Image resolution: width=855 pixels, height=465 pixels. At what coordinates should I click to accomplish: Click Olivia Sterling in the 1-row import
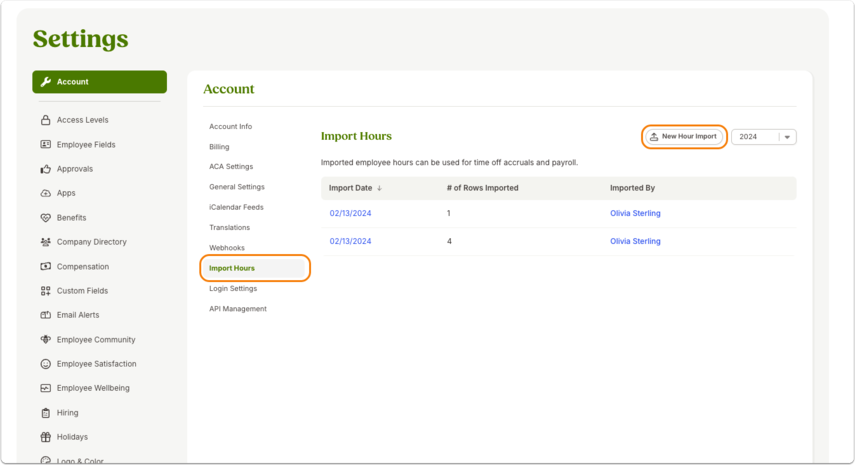tap(635, 213)
